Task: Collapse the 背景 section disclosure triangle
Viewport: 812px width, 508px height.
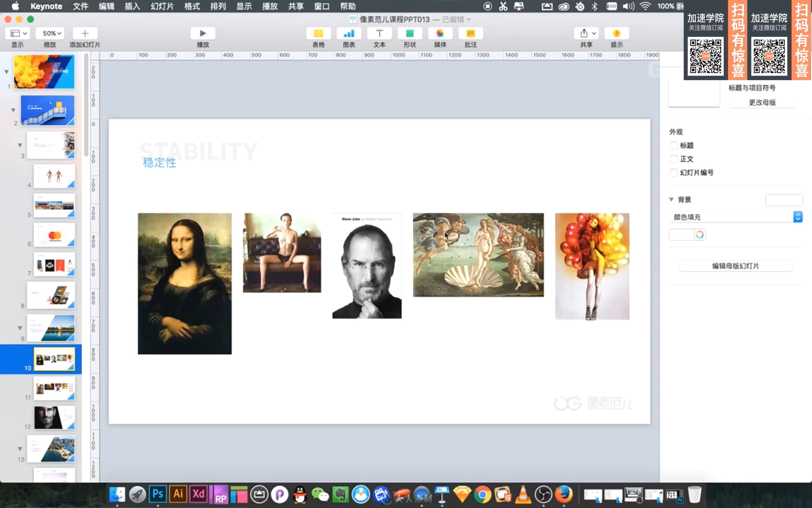Action: [671, 199]
